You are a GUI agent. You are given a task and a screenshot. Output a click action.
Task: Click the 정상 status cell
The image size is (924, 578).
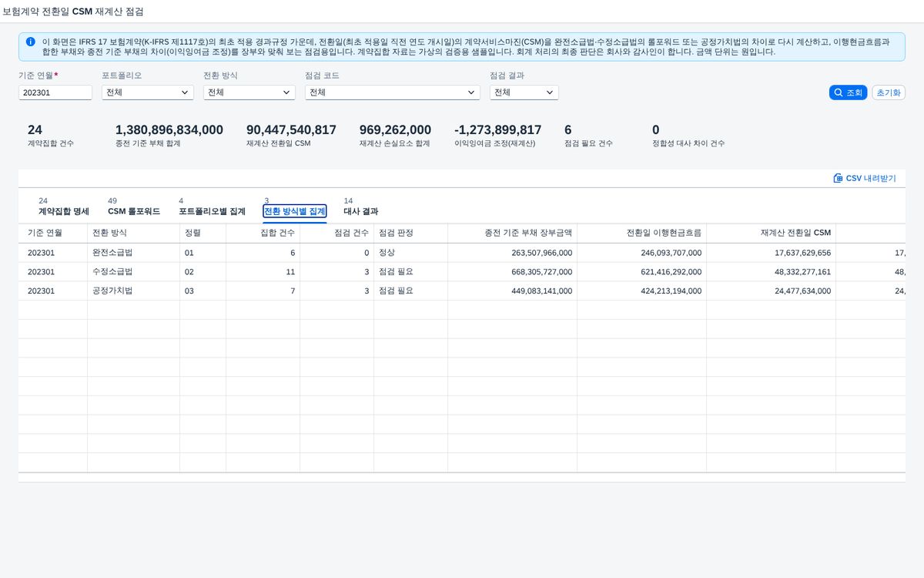(x=411, y=252)
